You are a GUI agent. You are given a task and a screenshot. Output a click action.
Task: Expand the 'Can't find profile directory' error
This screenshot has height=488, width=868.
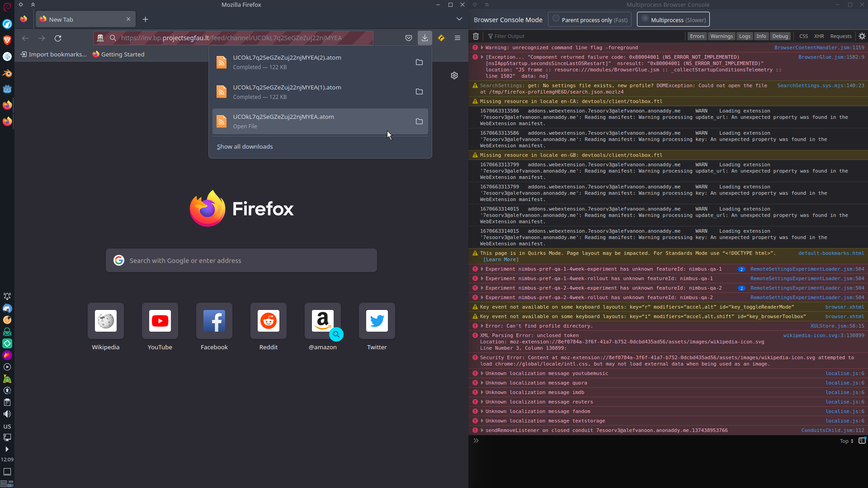point(482,326)
